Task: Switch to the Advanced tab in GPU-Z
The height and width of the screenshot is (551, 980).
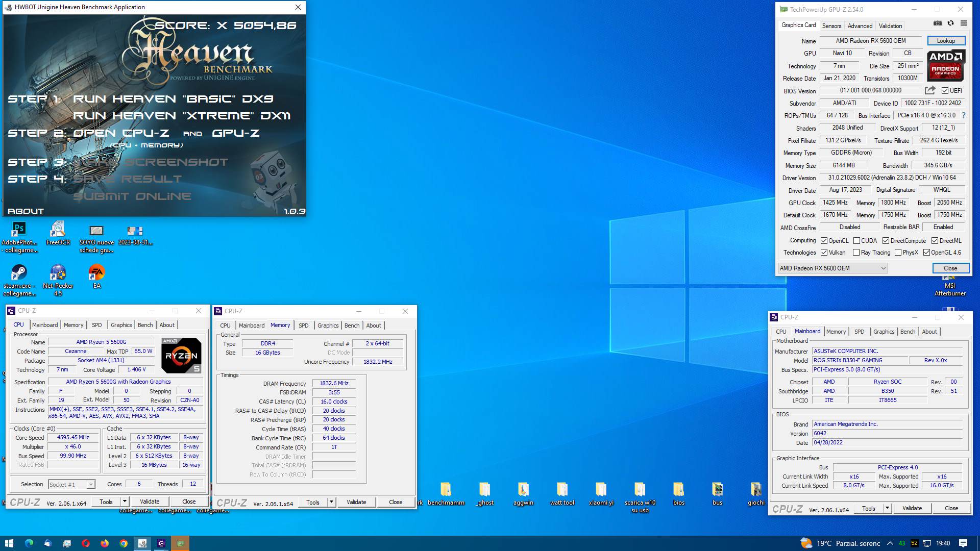Action: tap(860, 26)
